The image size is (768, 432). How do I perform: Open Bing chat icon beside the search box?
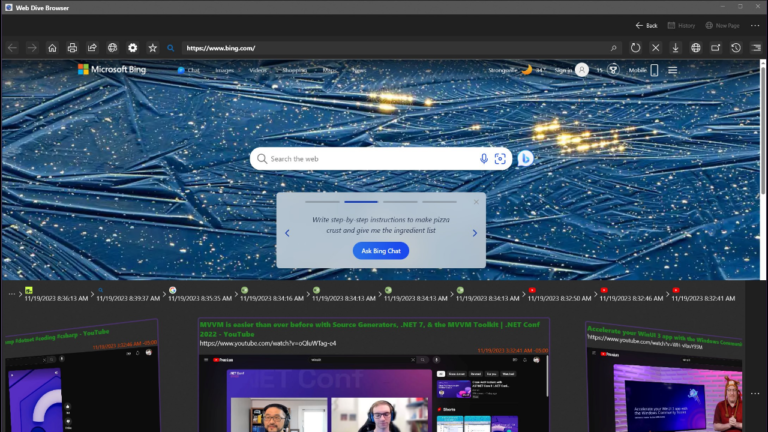[525, 159]
